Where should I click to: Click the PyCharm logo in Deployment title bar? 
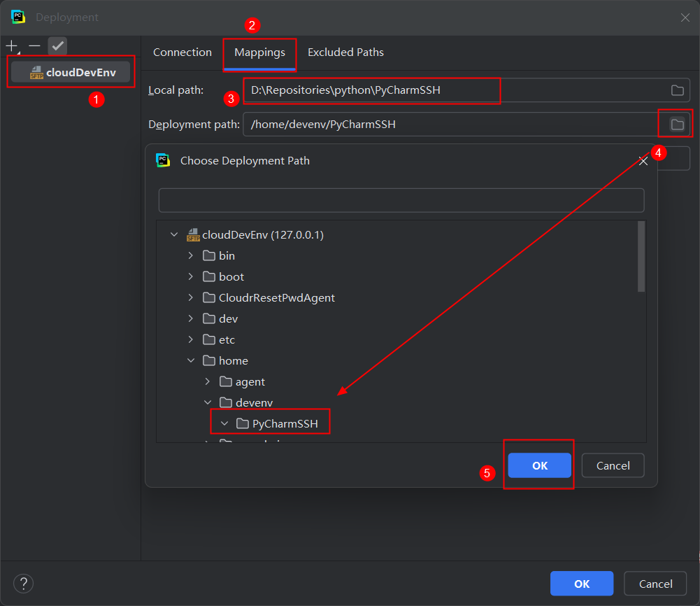(18, 17)
